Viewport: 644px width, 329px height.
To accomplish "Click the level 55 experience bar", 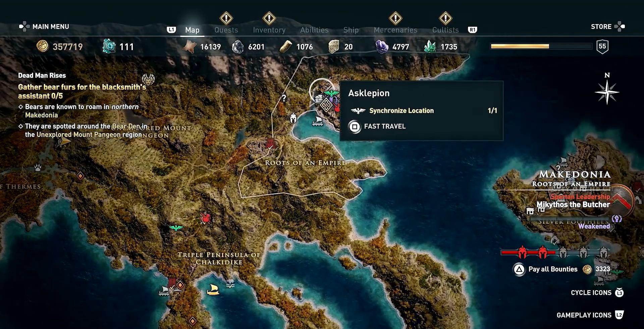I will point(541,46).
